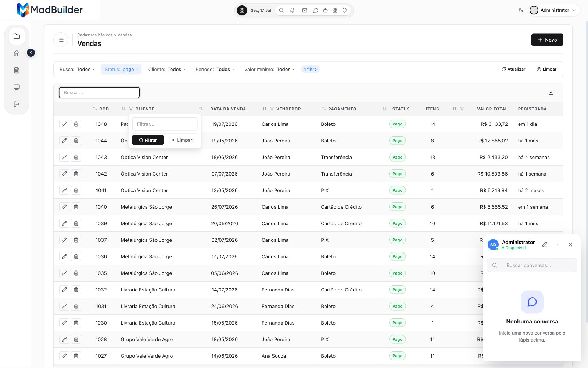Edit sale 1032 with pencil icon

click(64, 290)
